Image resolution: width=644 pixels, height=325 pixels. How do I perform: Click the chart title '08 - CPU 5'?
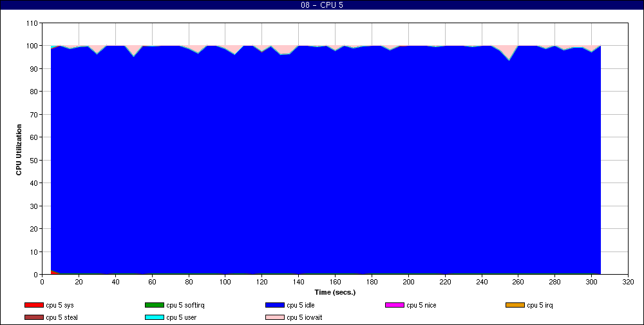click(321, 5)
